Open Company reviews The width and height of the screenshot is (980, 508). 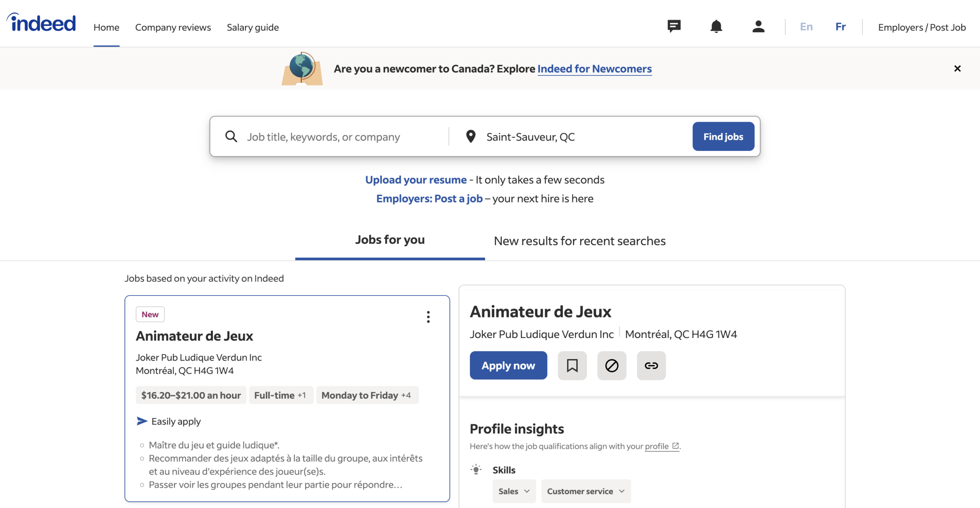(x=173, y=28)
